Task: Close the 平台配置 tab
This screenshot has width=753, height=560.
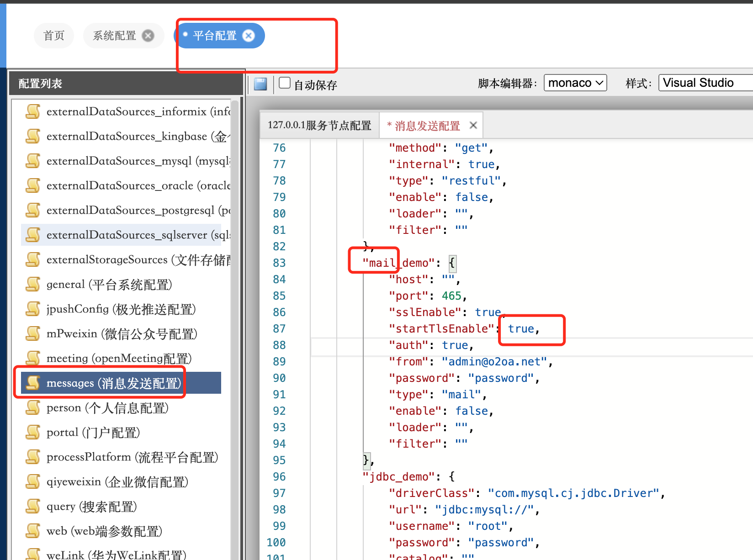Action: point(249,36)
